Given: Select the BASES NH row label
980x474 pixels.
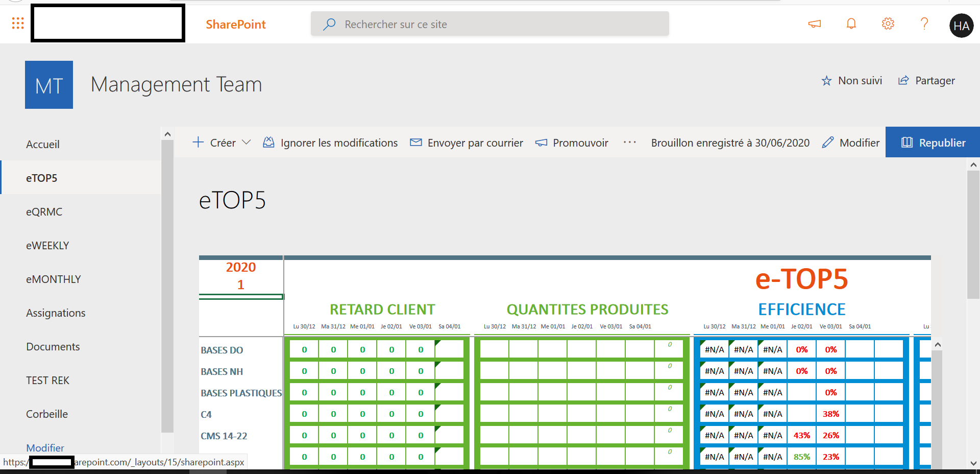Looking at the screenshot, I should pyautogui.click(x=222, y=372).
